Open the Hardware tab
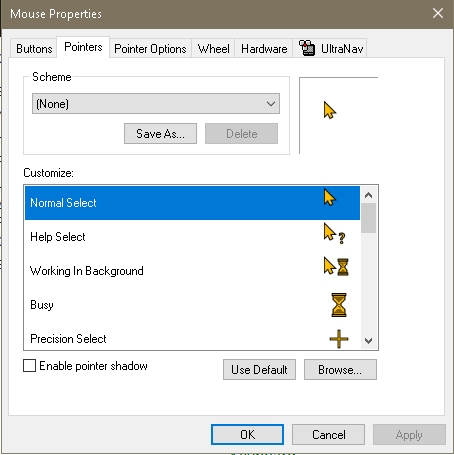 pos(264,49)
